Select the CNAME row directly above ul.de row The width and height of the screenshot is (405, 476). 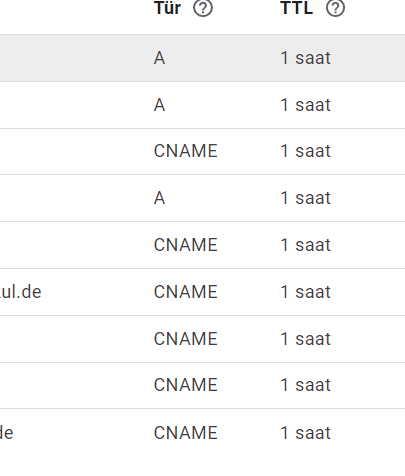(x=202, y=245)
